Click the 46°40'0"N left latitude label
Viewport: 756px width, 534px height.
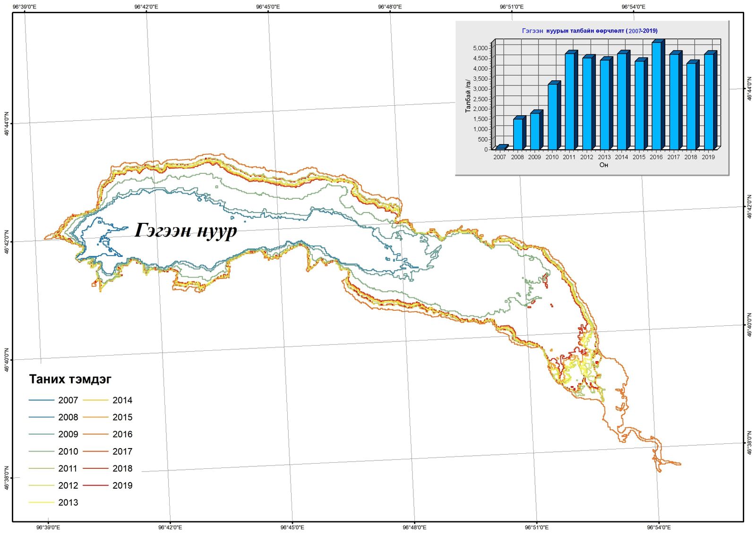[7, 360]
